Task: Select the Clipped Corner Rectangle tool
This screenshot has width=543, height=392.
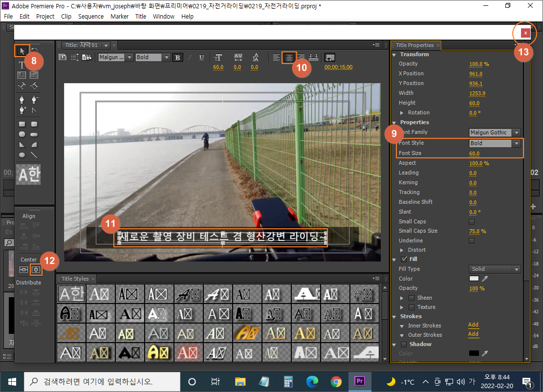Action: 22,134
